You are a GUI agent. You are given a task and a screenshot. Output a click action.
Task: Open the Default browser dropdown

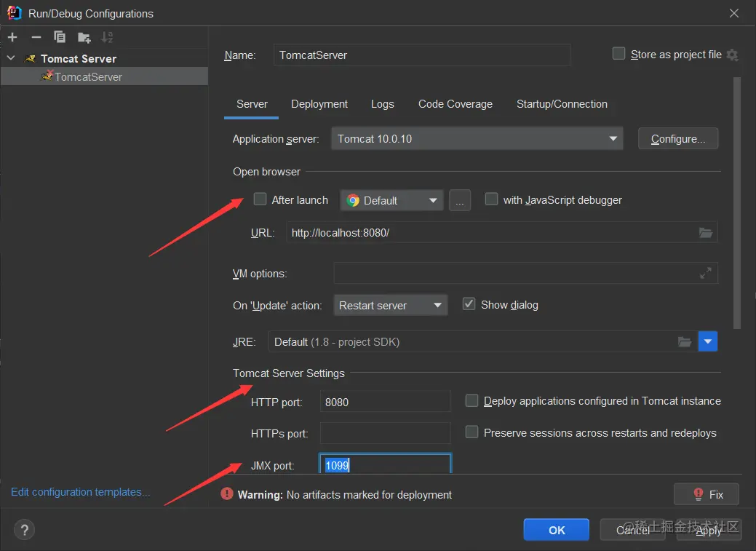391,200
